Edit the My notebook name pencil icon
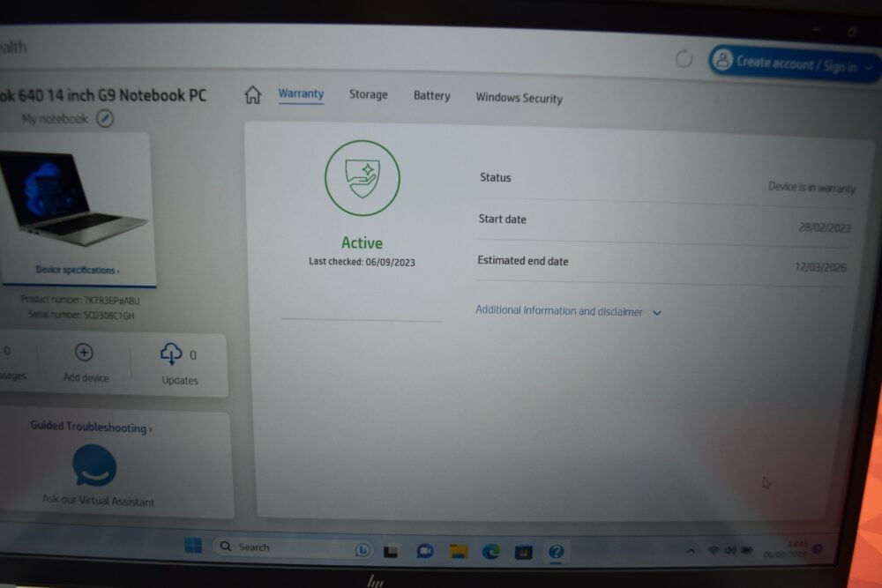Viewport: 882px width, 588px height. [x=105, y=119]
